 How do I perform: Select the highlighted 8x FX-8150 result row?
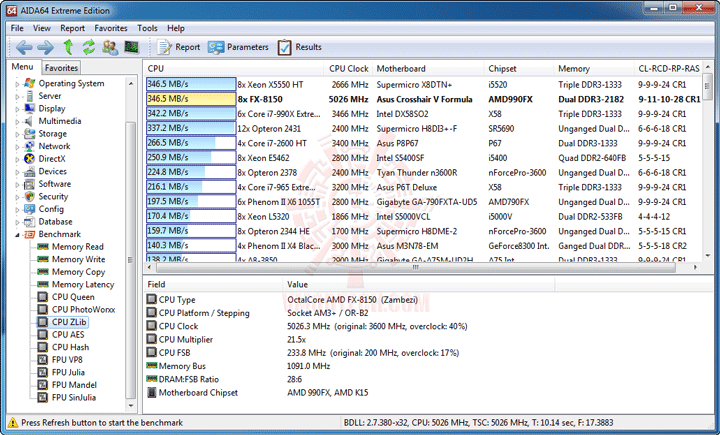click(423, 99)
